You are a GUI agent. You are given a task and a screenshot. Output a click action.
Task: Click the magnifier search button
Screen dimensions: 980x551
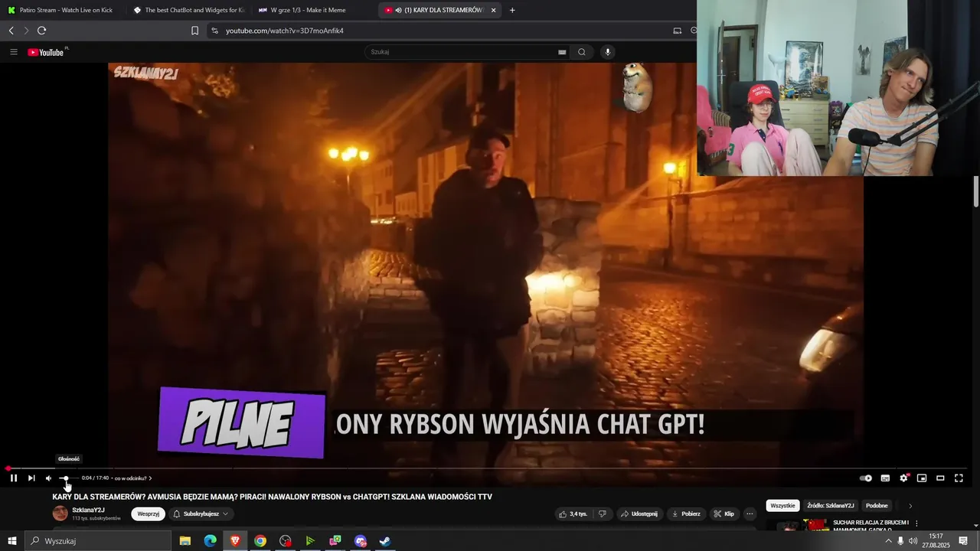(x=582, y=52)
